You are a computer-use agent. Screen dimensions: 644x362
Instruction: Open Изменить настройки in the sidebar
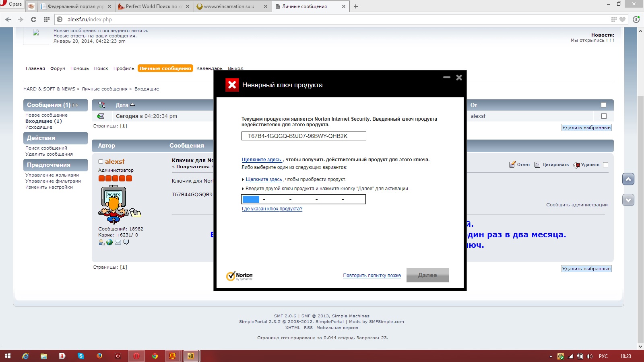pos(49,187)
